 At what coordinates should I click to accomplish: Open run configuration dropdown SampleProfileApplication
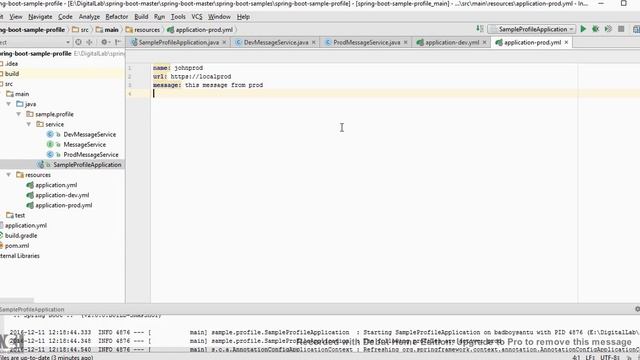(532, 29)
